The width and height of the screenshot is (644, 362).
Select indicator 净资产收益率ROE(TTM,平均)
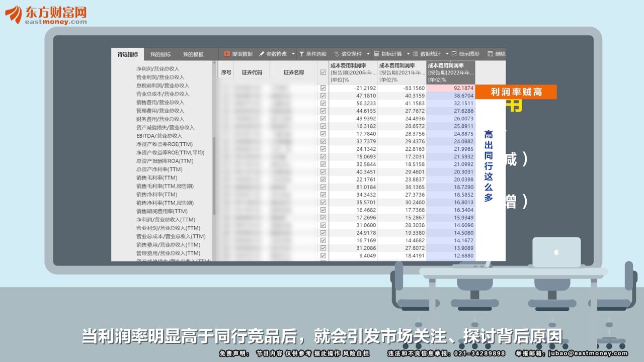[x=170, y=153]
